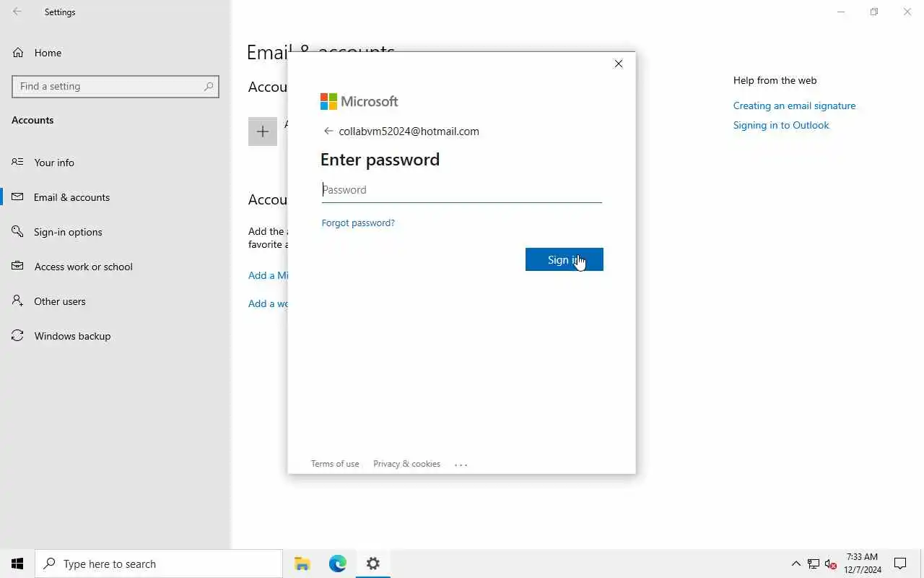Click the Sign in button
This screenshot has height=578, width=924.
pyautogui.click(x=564, y=259)
